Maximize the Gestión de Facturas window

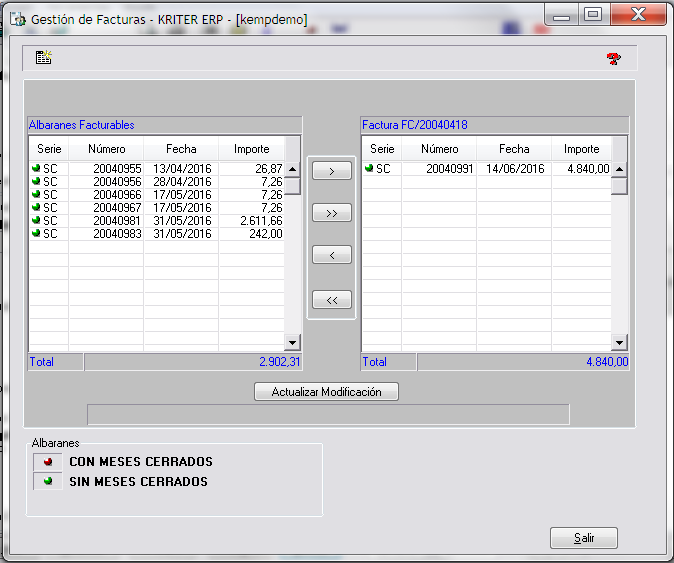point(593,15)
